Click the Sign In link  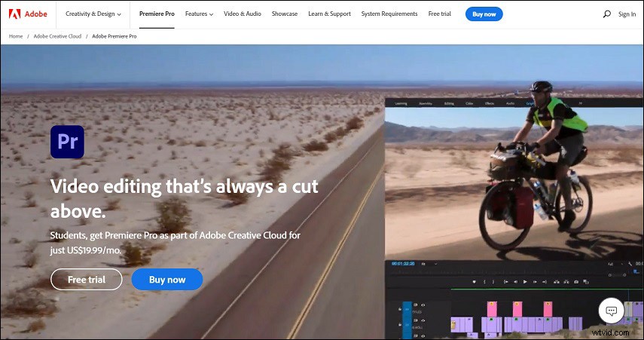tap(627, 14)
